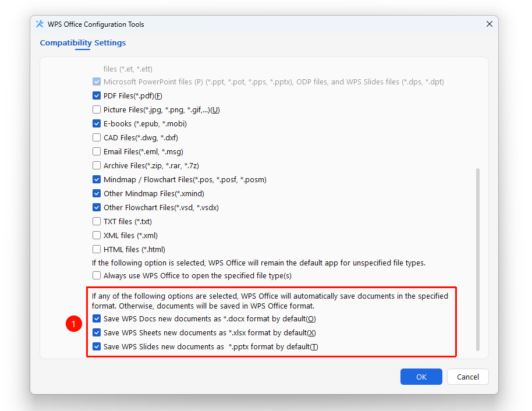This screenshot has width=532, height=411.
Task: Toggle Save WPS Sheets as *.xlsx
Action: tap(97, 332)
